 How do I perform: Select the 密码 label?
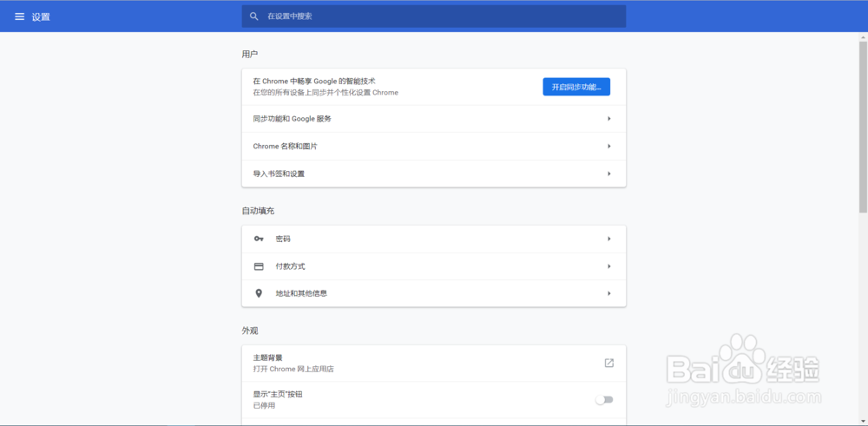(283, 239)
